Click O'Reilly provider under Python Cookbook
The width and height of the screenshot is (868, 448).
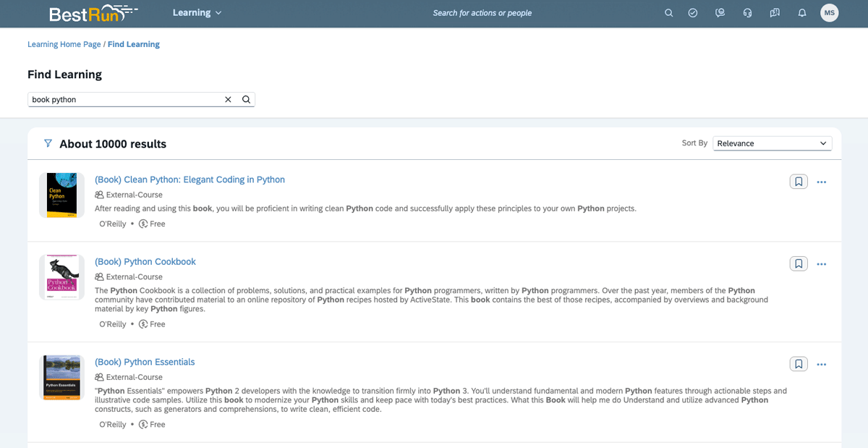(x=113, y=324)
